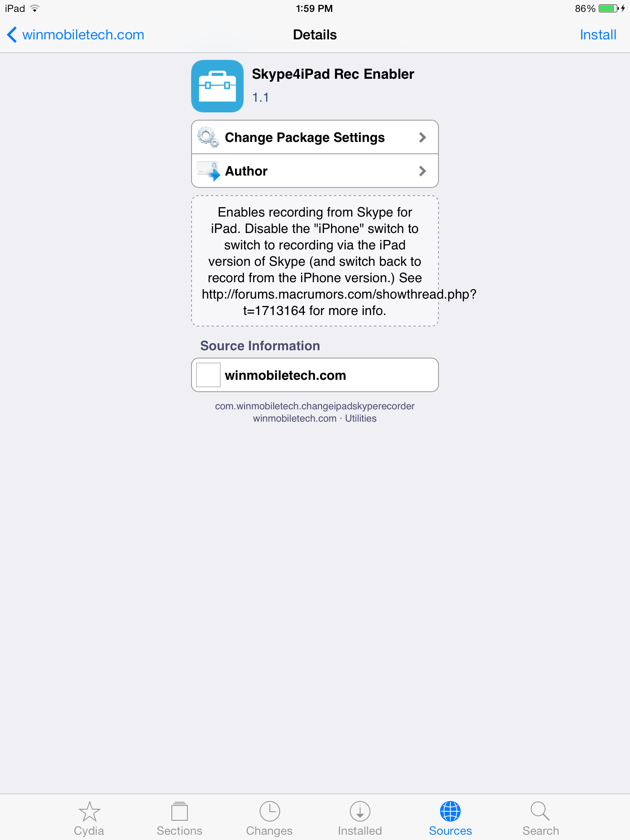Open winmobiletech.com source information row
The image size is (630, 840).
point(315,375)
